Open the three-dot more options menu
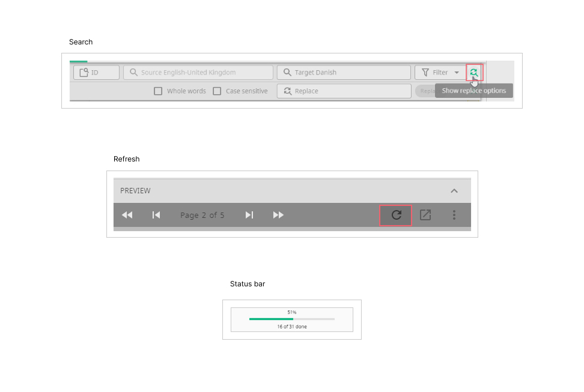The image size is (584, 392). click(454, 215)
